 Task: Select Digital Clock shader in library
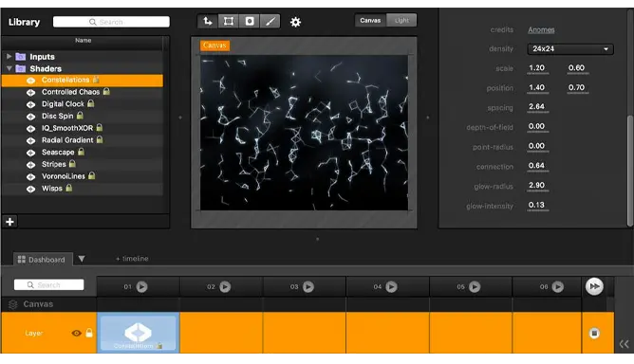tap(83, 104)
